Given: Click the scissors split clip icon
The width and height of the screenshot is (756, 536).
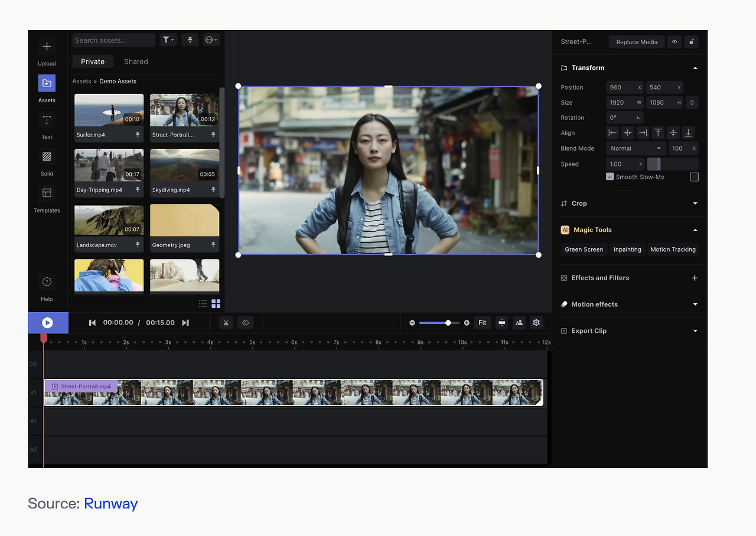Looking at the screenshot, I should [226, 323].
